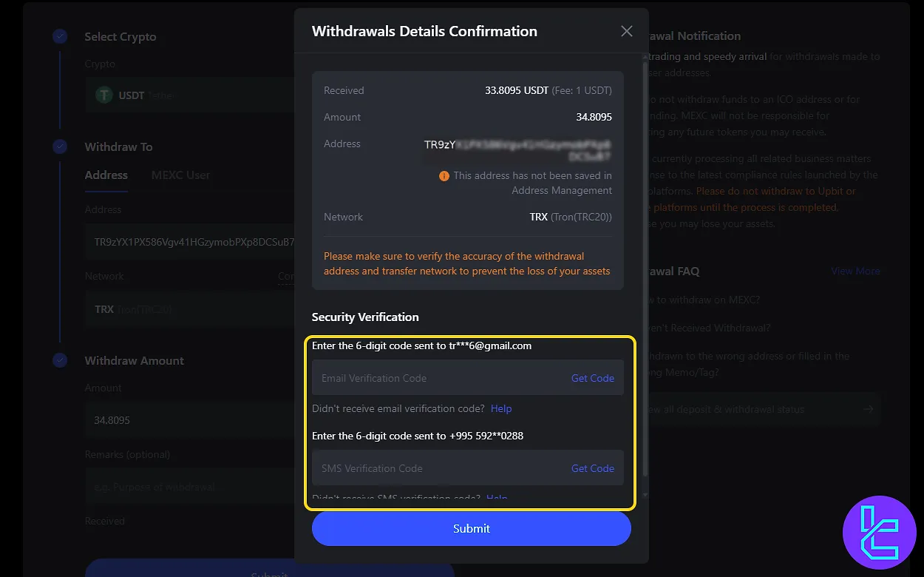
Task: Click the Select Crypto step checkmark
Action: 60,36
